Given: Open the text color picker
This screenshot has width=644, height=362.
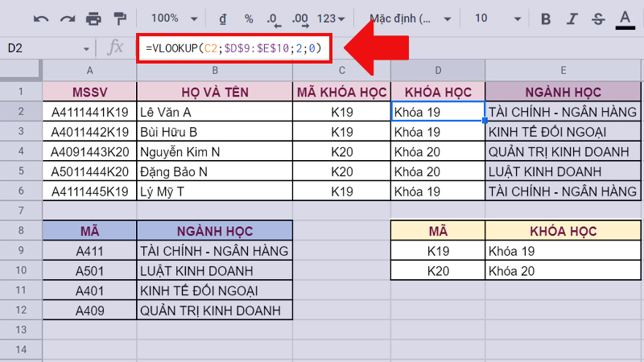Looking at the screenshot, I should pyautogui.click(x=624, y=18).
